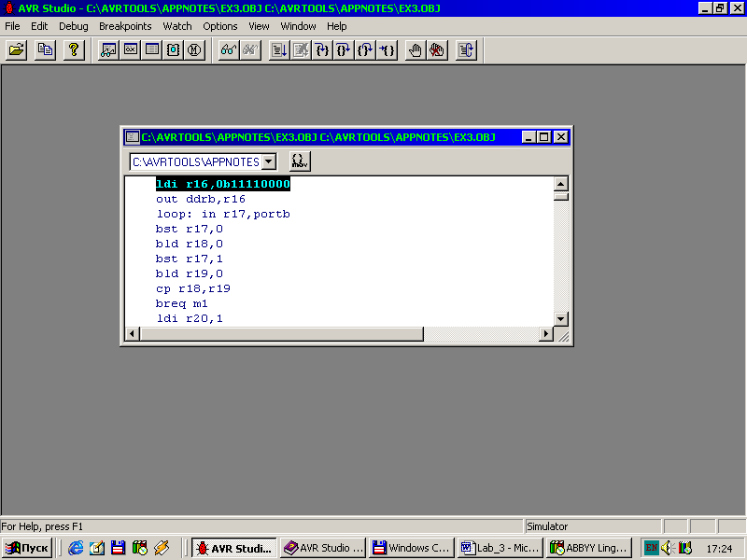Click the Run to Cursor braces icon
The height and width of the screenshot is (560, 747).
point(387,50)
